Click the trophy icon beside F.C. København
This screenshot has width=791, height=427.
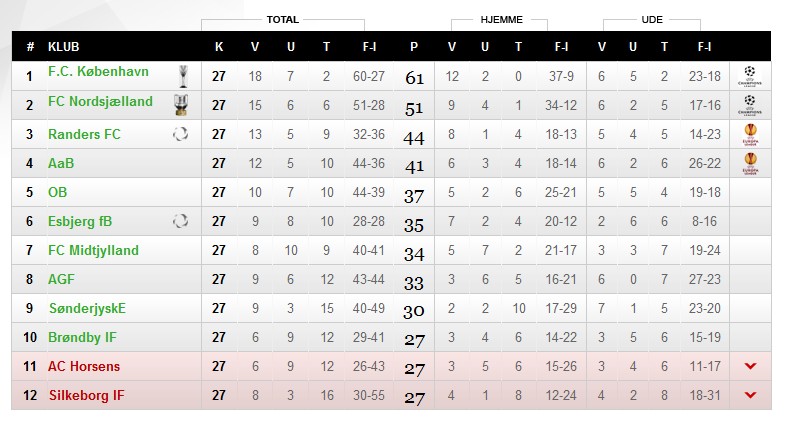click(x=183, y=76)
